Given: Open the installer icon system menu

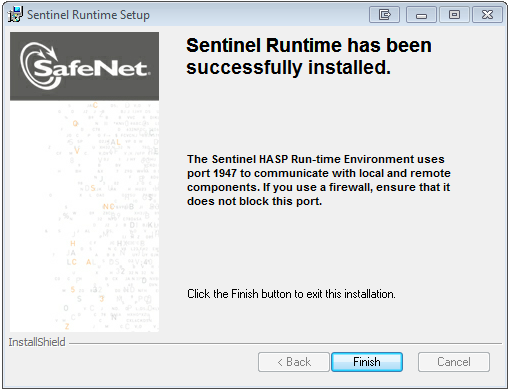Looking at the screenshot, I should pyautogui.click(x=15, y=14).
